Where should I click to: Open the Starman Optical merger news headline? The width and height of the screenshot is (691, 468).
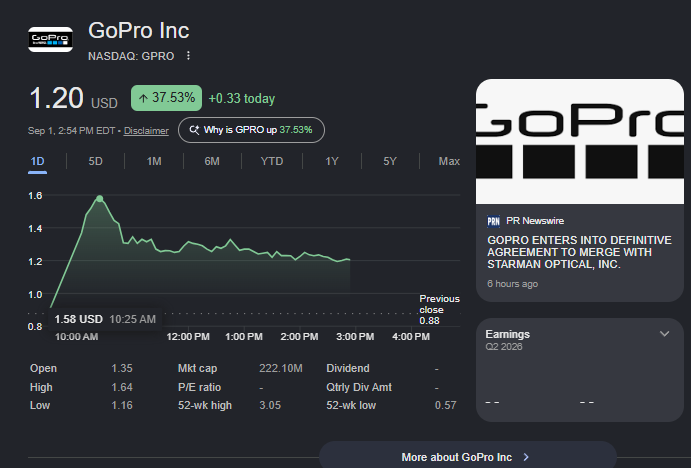click(x=579, y=252)
